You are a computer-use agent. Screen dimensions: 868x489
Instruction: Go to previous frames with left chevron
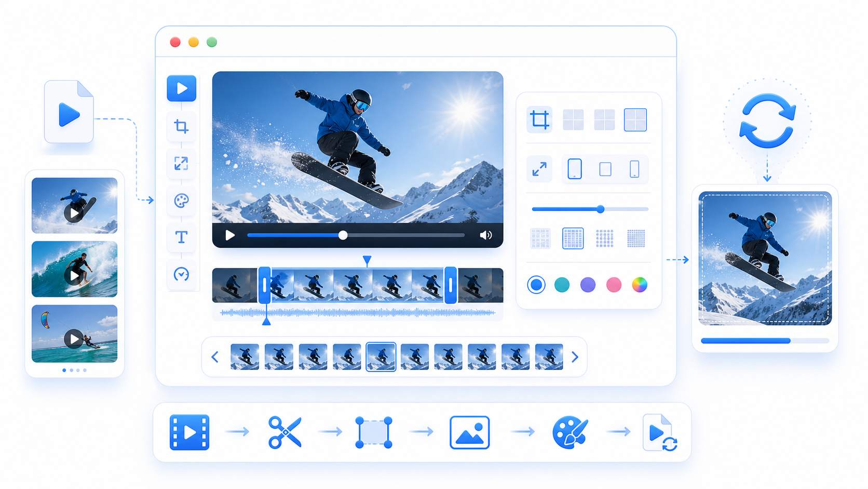tap(215, 357)
